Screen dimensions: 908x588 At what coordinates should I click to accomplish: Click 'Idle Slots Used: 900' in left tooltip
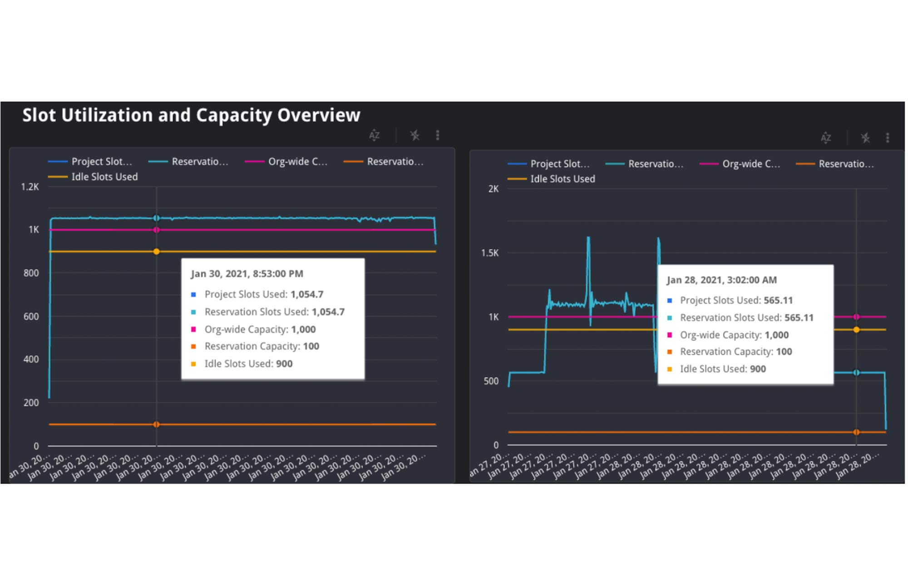242,364
